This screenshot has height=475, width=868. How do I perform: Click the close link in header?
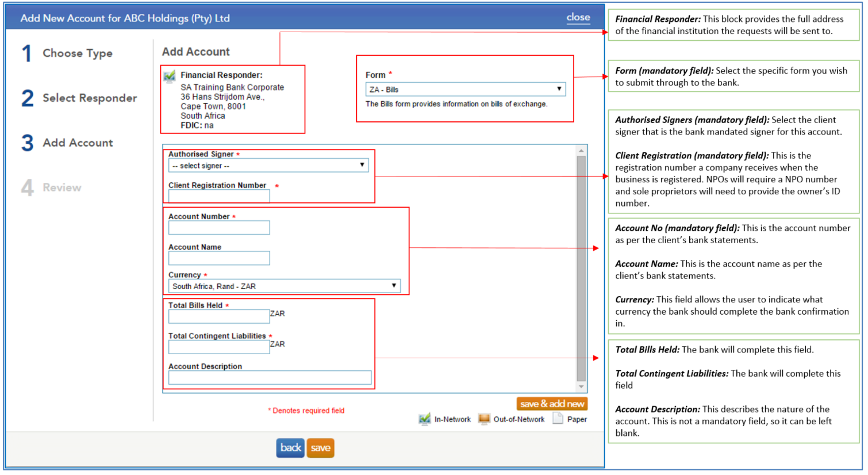tap(578, 17)
